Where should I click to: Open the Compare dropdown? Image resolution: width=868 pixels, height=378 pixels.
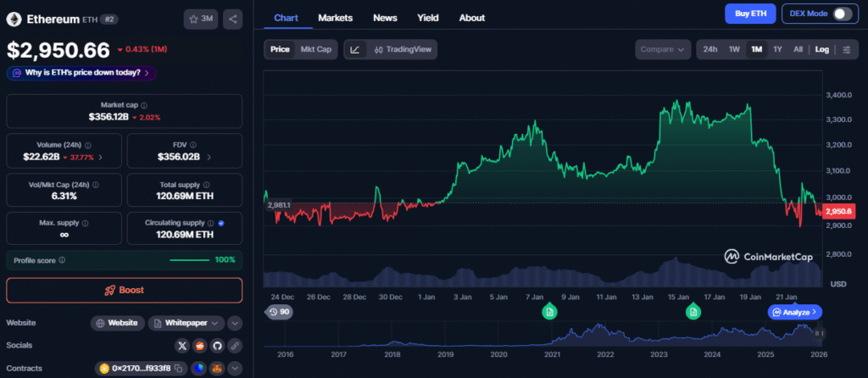662,49
